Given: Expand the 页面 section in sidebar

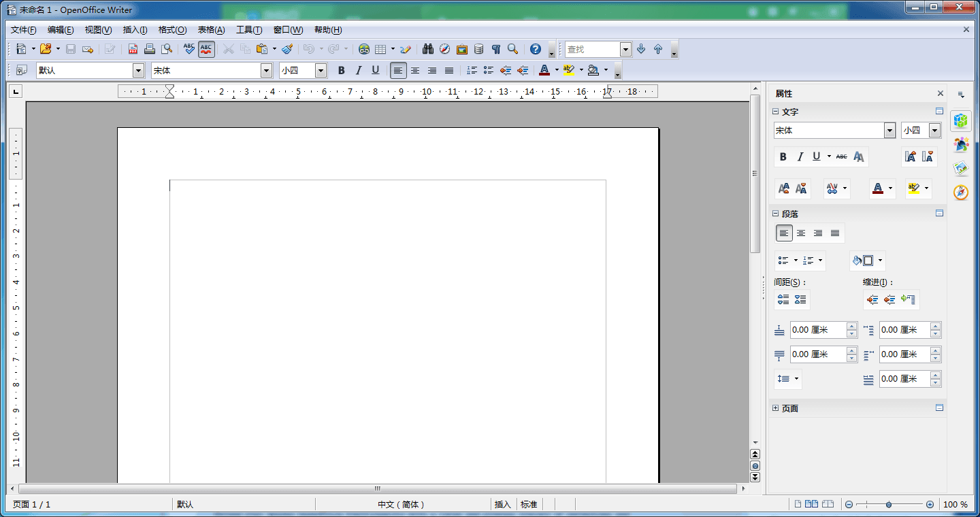Looking at the screenshot, I should [x=775, y=408].
